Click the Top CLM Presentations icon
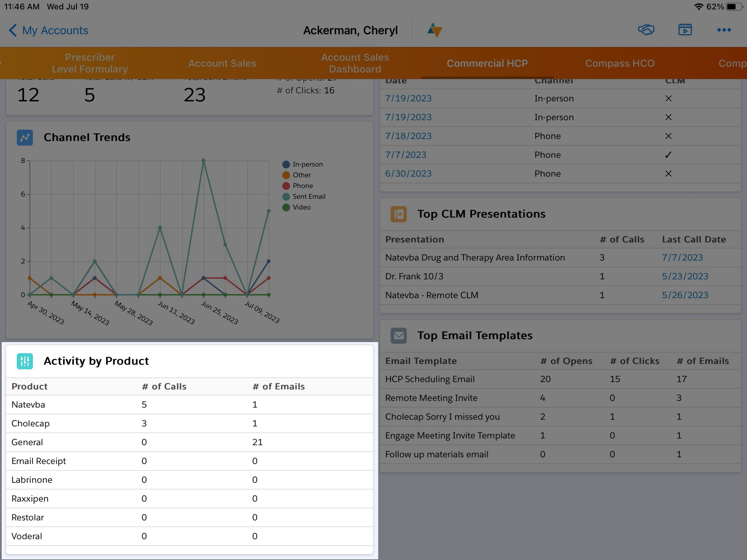747x560 pixels. coord(398,214)
